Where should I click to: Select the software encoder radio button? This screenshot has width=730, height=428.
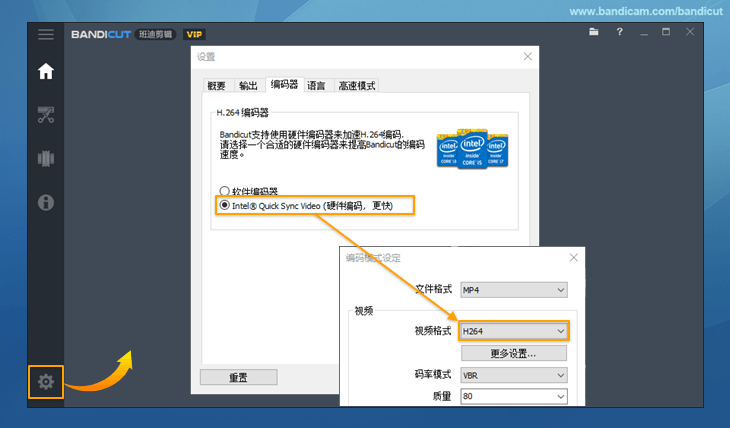click(x=224, y=191)
